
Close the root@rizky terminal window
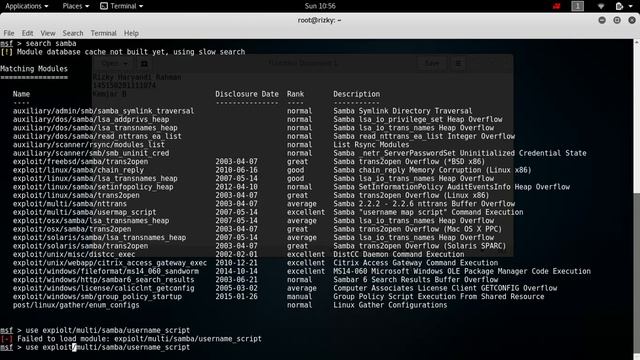632,20
